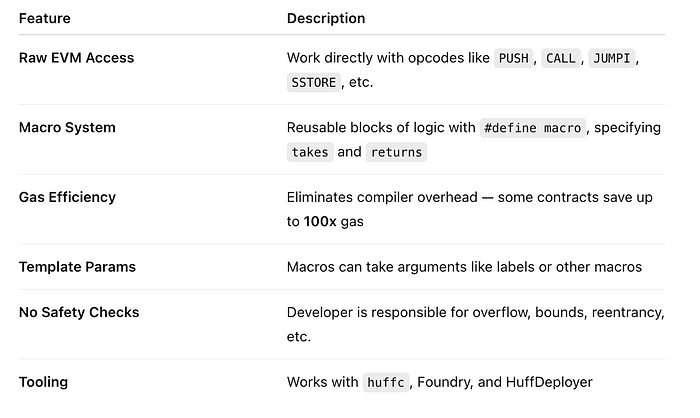
Task: Click the No Safety Checks row label
Action: 79,313
